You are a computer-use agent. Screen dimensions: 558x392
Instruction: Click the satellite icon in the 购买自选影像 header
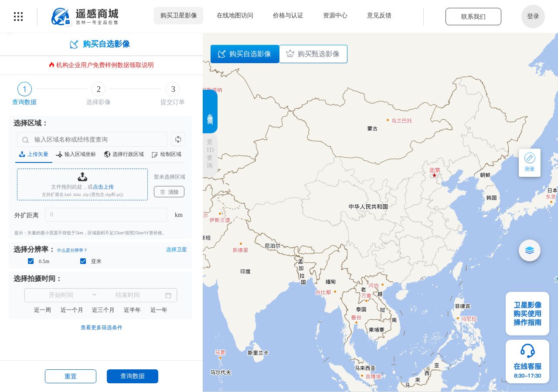pyautogui.click(x=74, y=44)
